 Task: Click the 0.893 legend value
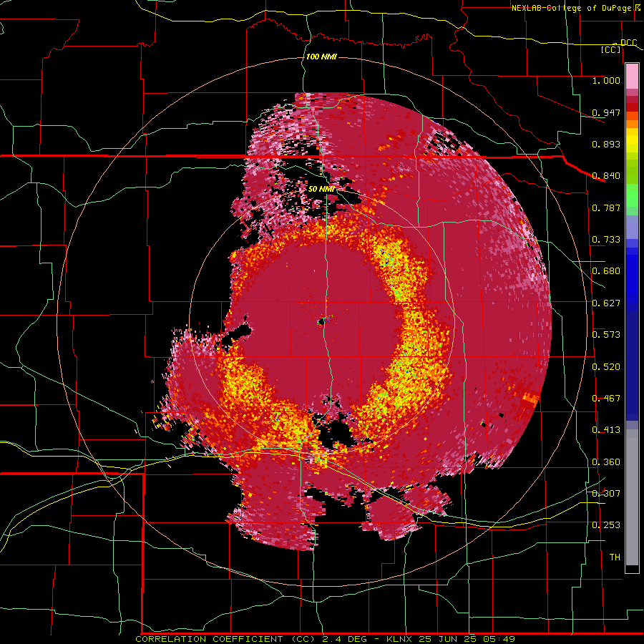(x=606, y=144)
